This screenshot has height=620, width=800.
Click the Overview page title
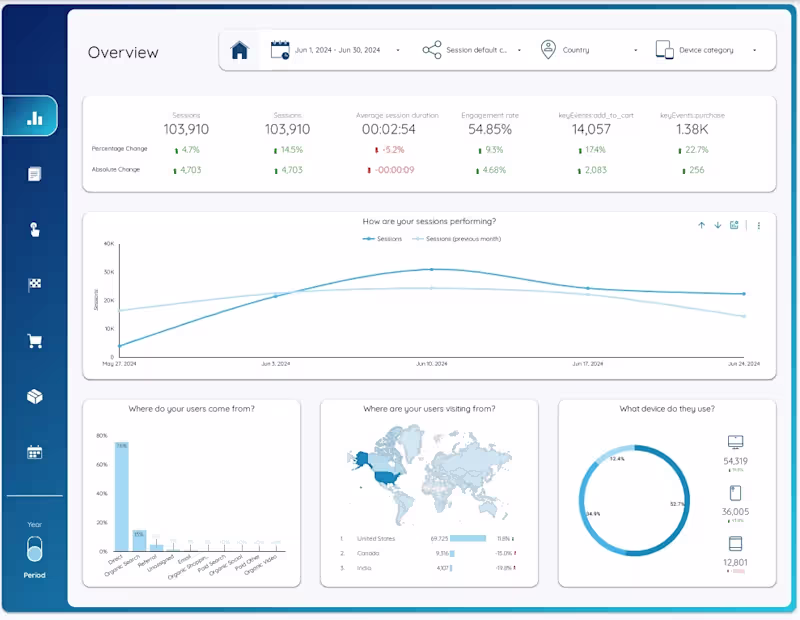pos(123,52)
